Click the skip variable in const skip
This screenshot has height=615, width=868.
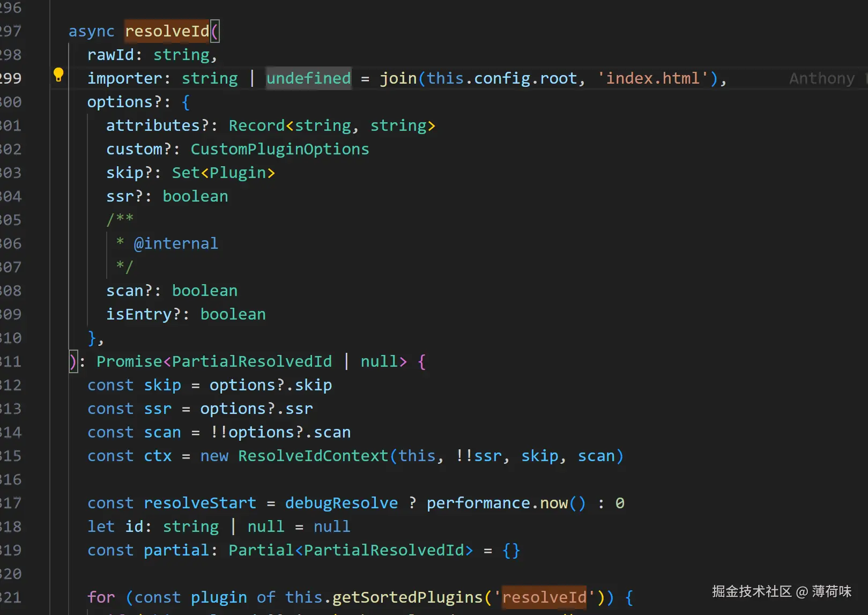tap(162, 385)
